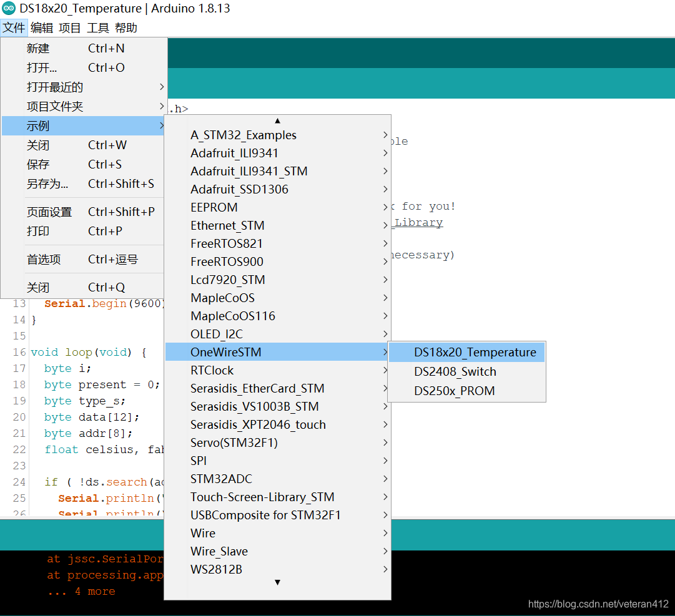Viewport: 675px width, 616px height.
Task: Open the blog.csdn.net/veteran412 link
Action: [599, 604]
